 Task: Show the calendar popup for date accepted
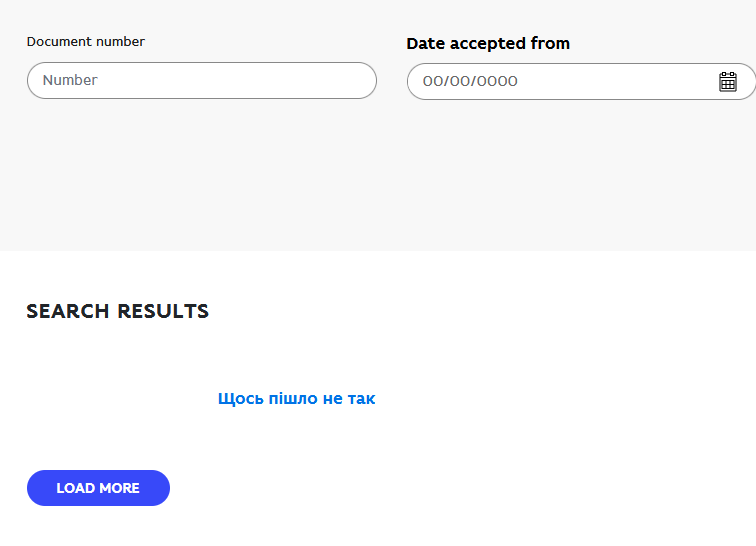(x=728, y=81)
